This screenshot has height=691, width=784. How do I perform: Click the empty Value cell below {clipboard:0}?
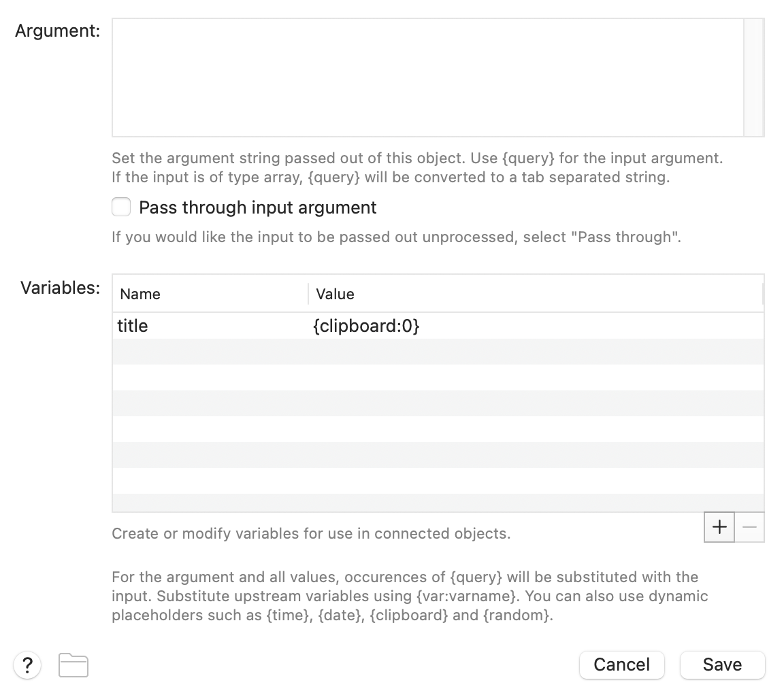(535, 352)
